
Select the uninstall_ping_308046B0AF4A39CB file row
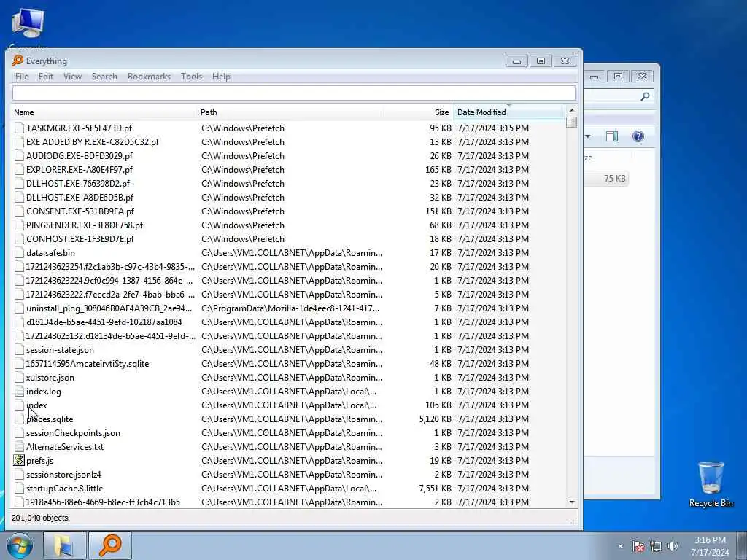point(289,308)
